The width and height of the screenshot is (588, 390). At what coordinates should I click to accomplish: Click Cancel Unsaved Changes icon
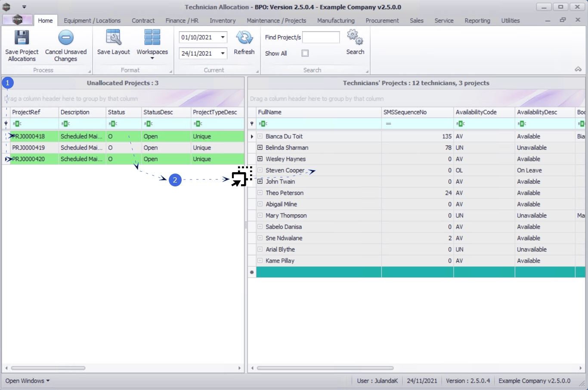tap(66, 37)
